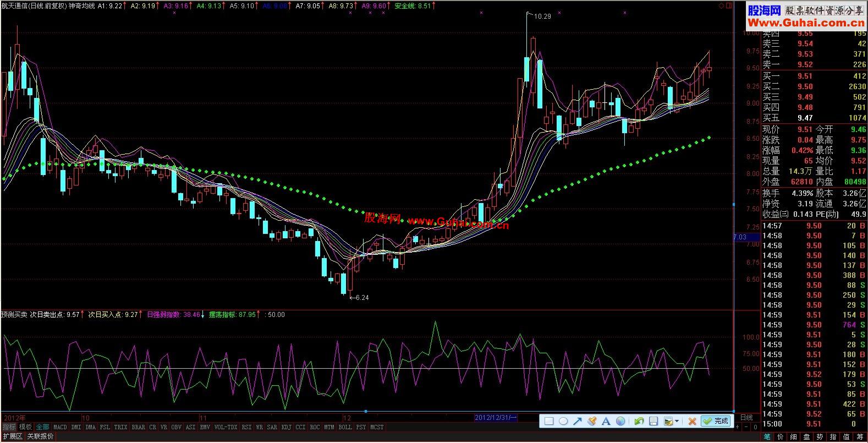
Task: Cancel the capture with the orange X
Action: pos(692,421)
